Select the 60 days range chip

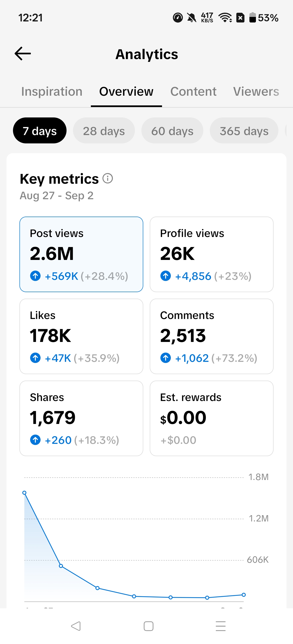point(172,130)
